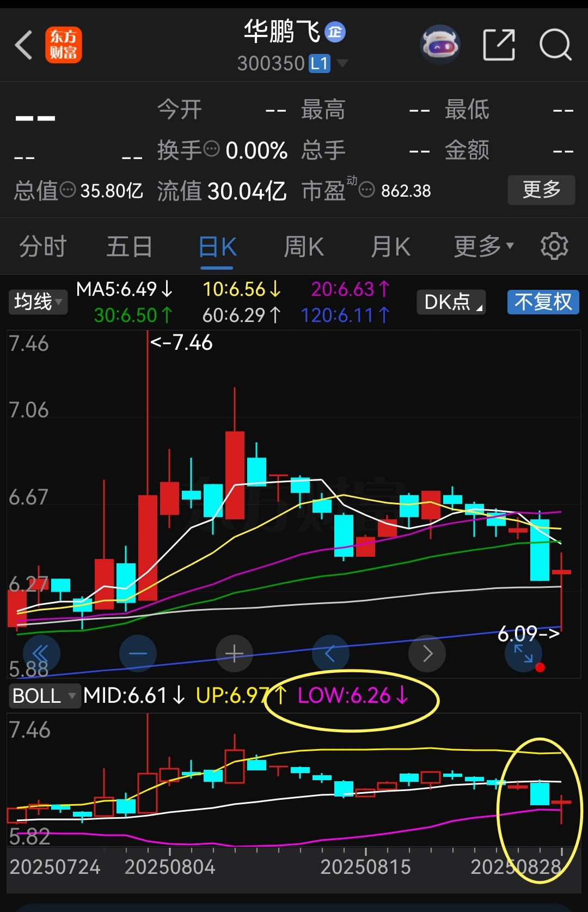Expand 更多 chart period dropdown
This screenshot has height=912, width=588.
484,246
